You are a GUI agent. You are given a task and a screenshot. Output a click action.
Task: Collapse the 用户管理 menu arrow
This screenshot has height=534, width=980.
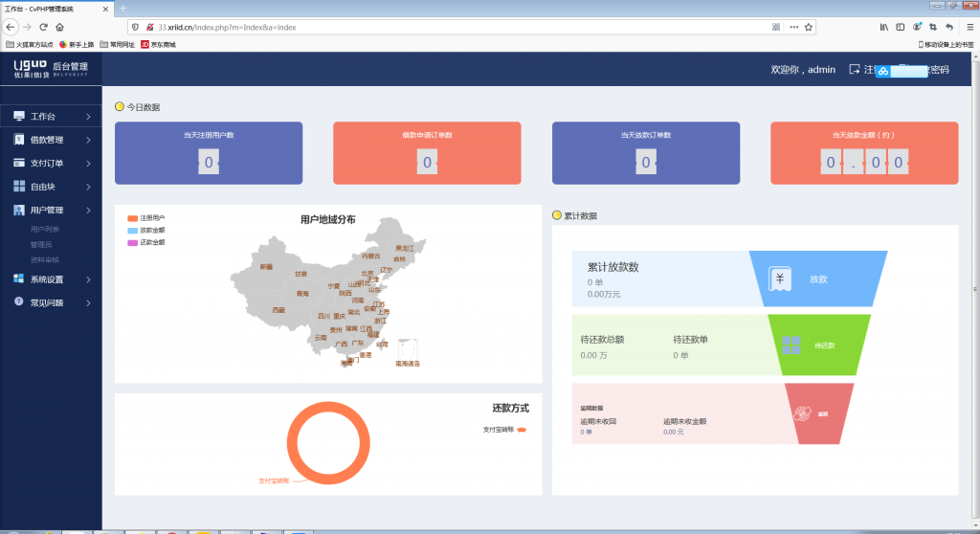point(88,210)
